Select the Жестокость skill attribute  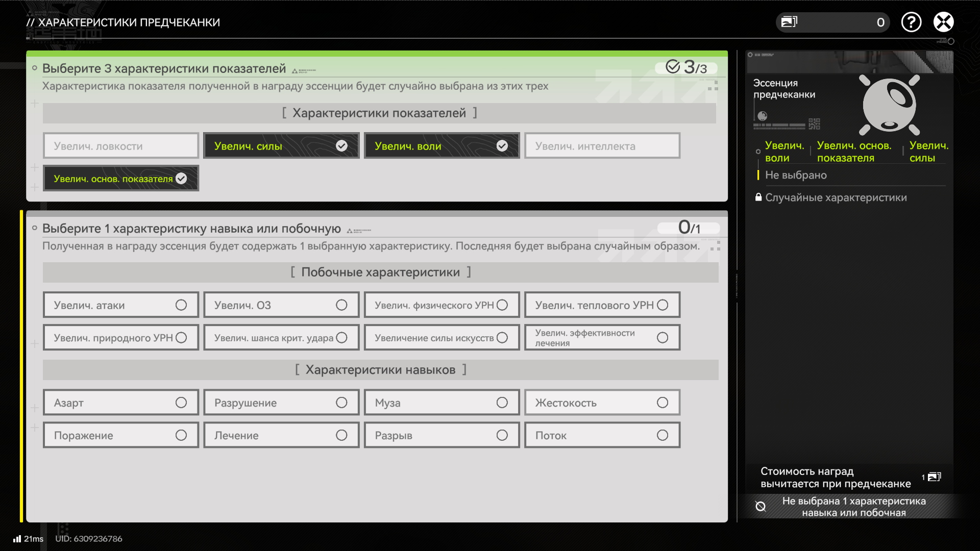602,403
